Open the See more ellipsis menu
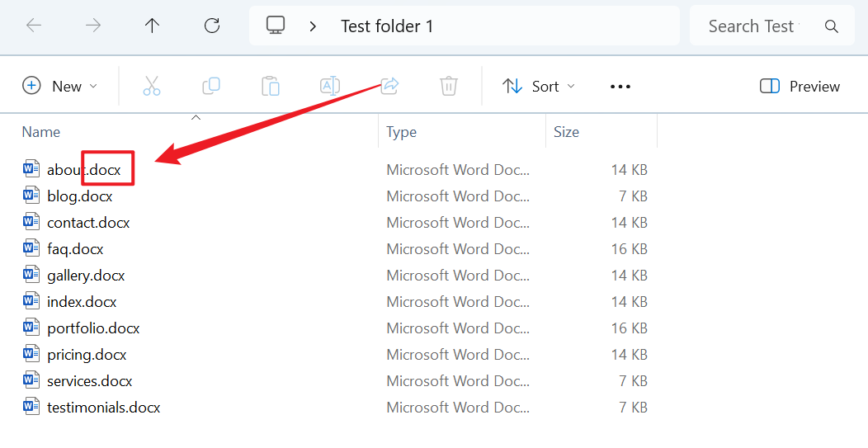The height and width of the screenshot is (448, 868). [620, 87]
